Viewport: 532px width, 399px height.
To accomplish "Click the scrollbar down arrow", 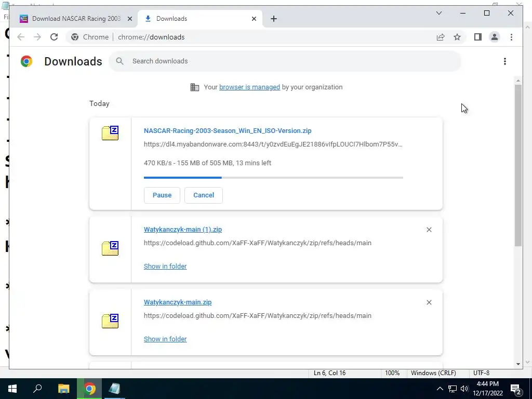I will 518,364.
